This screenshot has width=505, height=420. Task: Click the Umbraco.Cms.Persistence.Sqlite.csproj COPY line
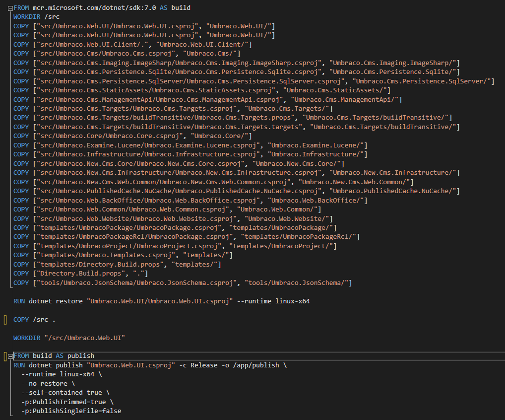(x=237, y=72)
